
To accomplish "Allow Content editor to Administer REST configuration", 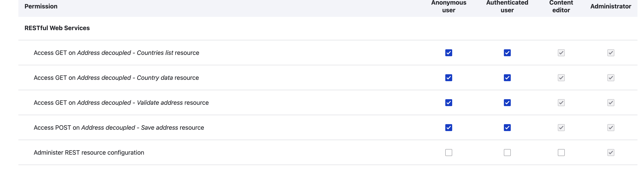I will (x=561, y=153).
